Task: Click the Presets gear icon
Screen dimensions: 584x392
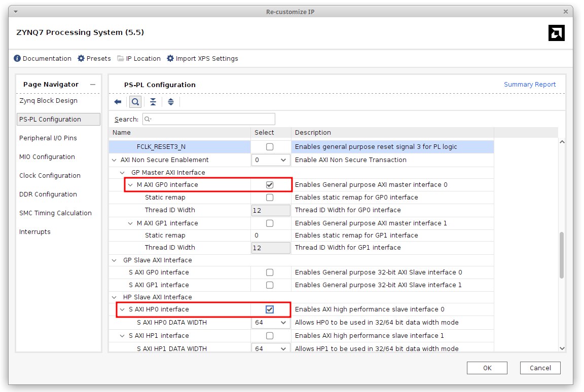Action: (x=81, y=59)
